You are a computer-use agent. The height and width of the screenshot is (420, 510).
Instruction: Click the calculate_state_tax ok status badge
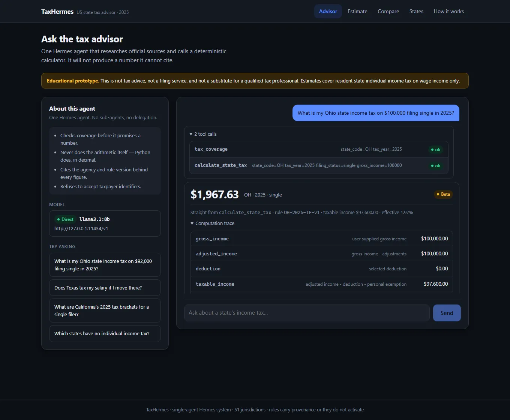pos(435,165)
